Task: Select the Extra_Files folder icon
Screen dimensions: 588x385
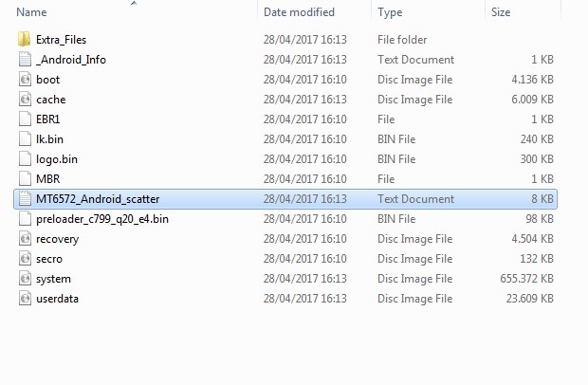Action: point(25,40)
